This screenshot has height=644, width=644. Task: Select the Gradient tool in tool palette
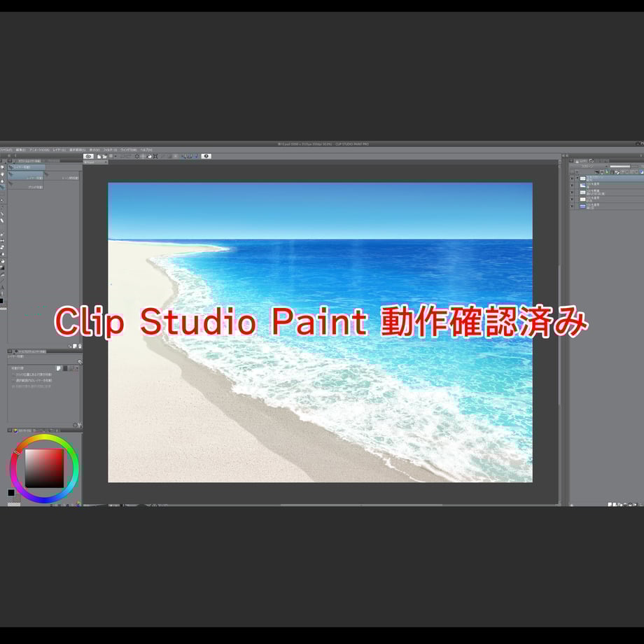[x=2, y=267]
